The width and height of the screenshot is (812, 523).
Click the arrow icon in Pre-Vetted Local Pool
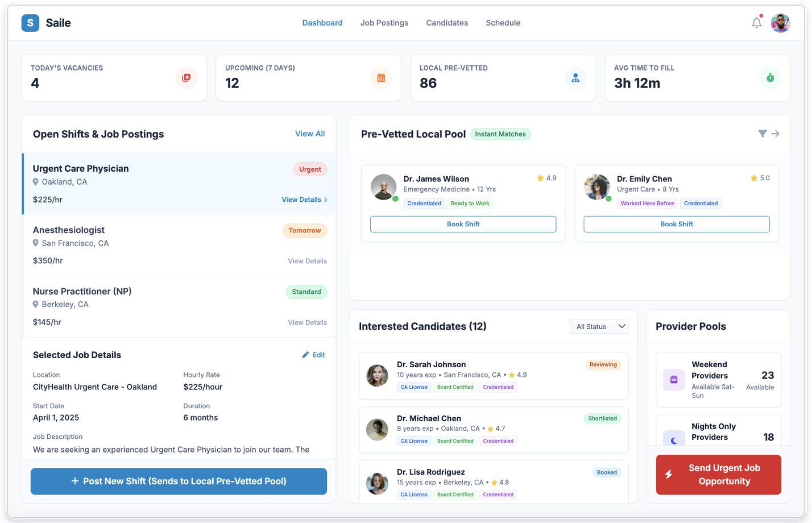click(x=775, y=134)
